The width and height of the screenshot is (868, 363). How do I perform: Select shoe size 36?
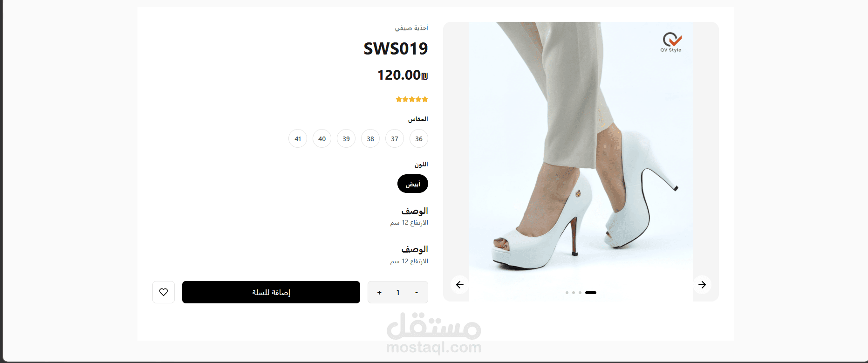coord(419,138)
